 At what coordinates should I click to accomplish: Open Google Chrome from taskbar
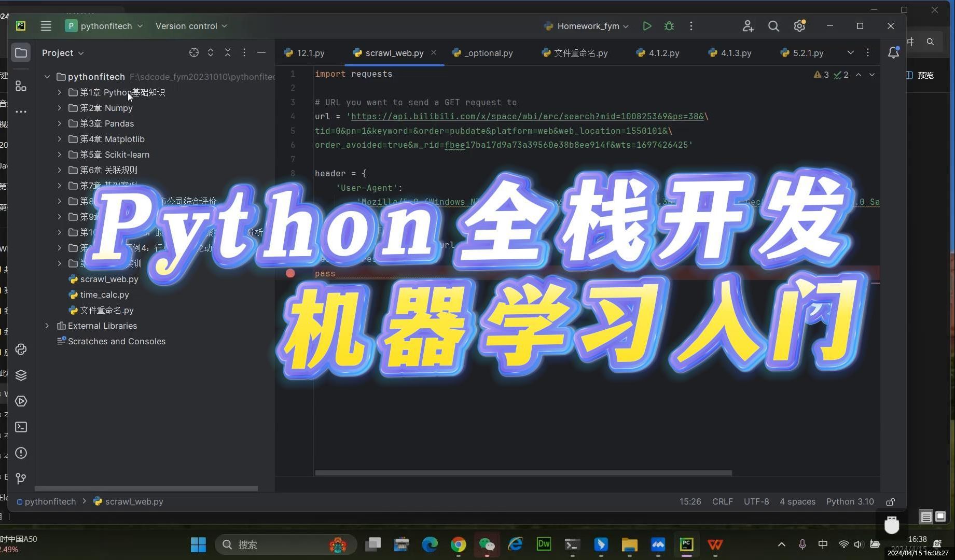tap(458, 544)
